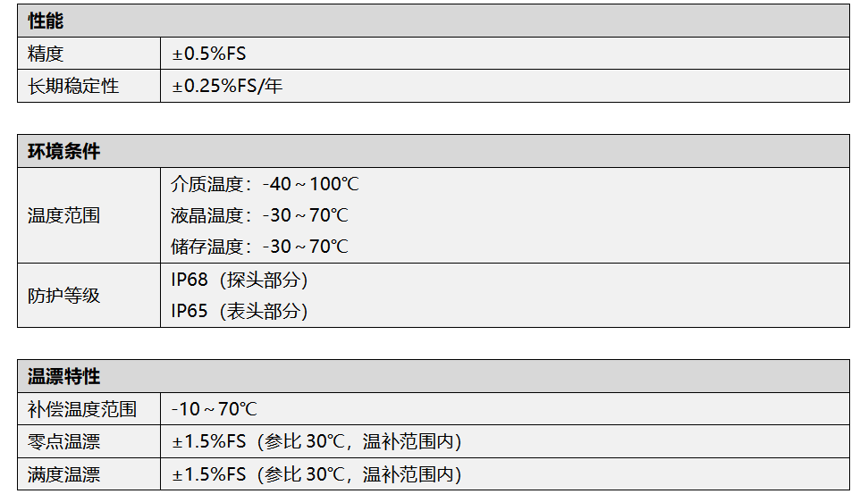The image size is (868, 494).
Task: Click the IP68 (探头部分) text
Action: click(240, 280)
